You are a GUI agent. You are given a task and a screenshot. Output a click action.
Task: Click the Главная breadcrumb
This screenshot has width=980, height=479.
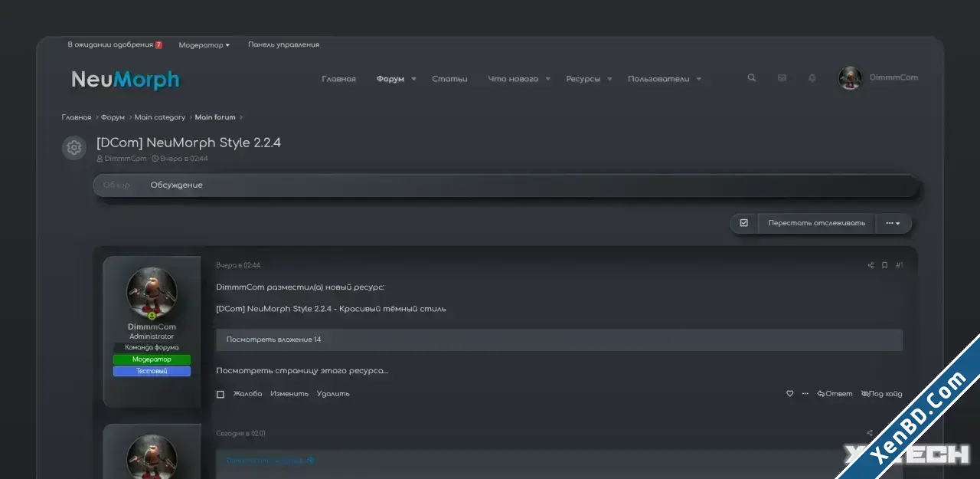click(77, 117)
